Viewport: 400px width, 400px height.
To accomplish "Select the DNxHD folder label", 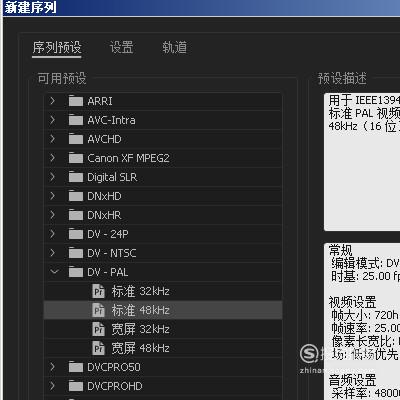I will [x=104, y=196].
